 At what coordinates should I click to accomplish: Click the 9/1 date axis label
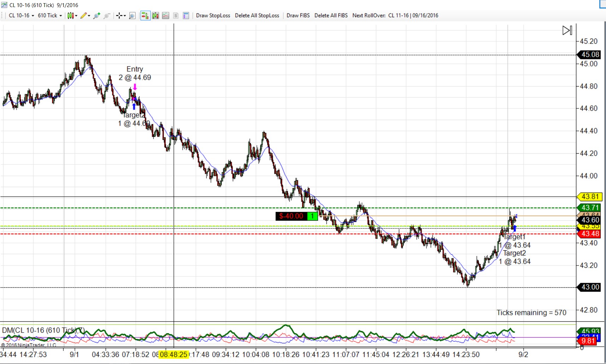[74, 354]
